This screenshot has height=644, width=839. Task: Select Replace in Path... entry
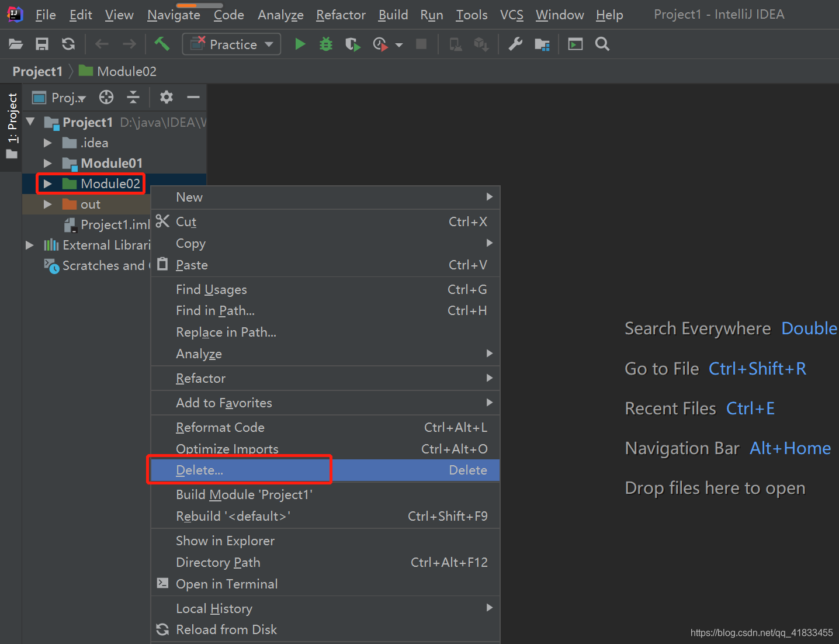pos(325,332)
